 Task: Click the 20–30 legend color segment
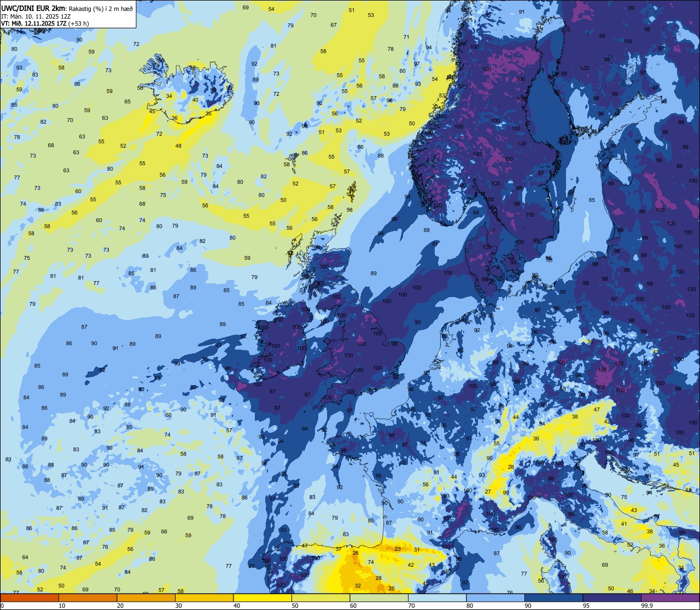146,597
